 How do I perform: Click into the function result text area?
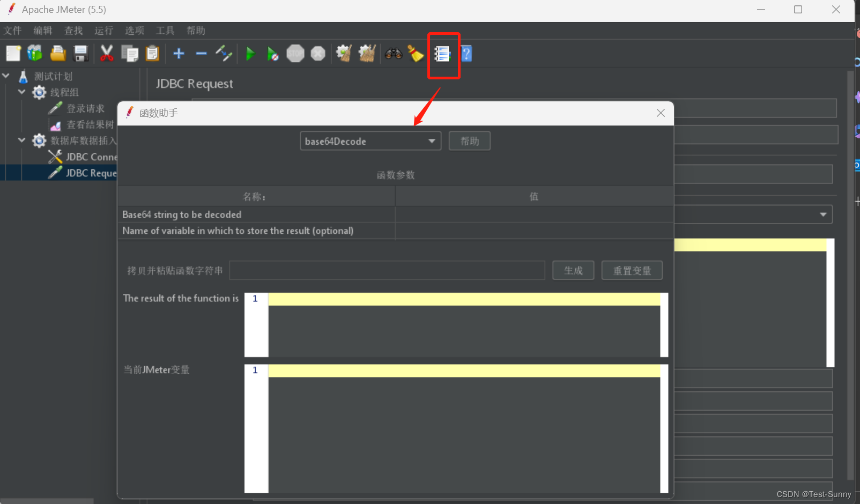(x=464, y=325)
